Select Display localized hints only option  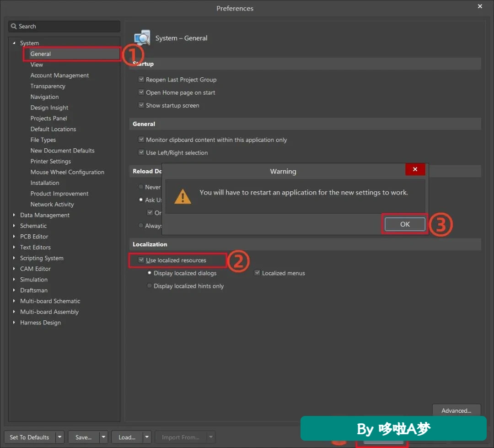click(149, 286)
